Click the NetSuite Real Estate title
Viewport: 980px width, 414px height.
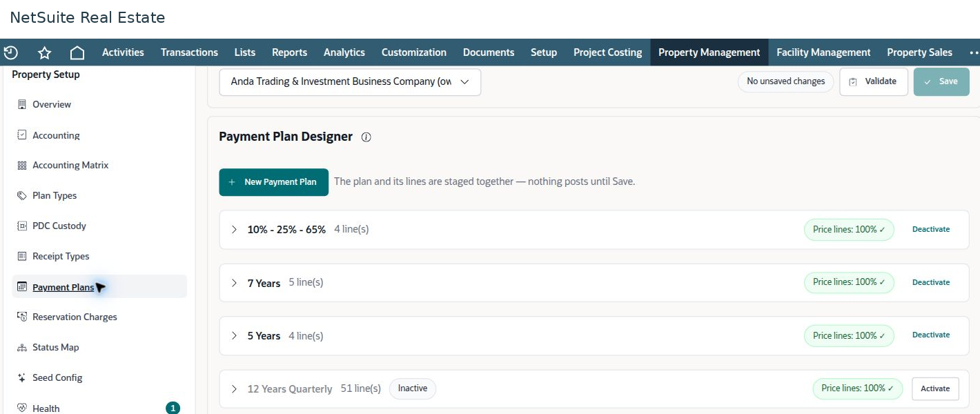click(88, 18)
